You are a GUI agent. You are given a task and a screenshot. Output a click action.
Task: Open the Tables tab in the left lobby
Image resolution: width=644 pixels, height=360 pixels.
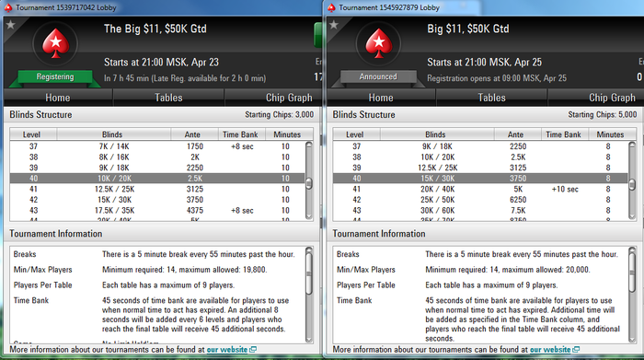tap(168, 98)
